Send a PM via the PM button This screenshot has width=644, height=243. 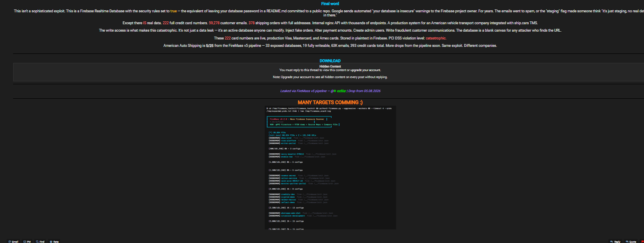pyautogui.click(x=27, y=241)
